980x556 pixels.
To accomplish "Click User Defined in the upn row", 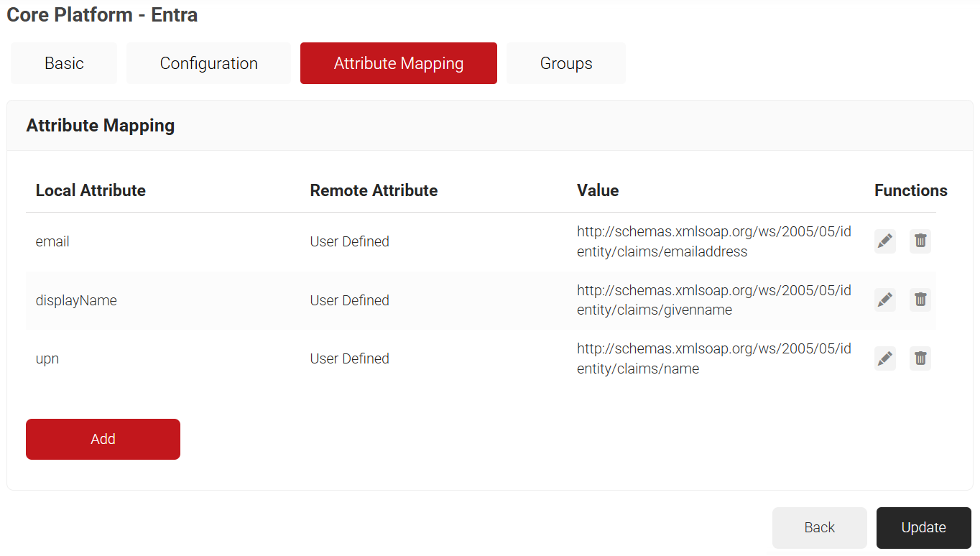I will coord(350,358).
